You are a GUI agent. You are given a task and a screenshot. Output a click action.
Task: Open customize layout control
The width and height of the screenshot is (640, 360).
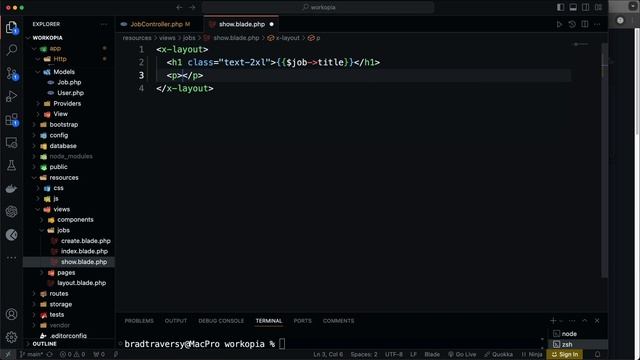coord(598,7)
